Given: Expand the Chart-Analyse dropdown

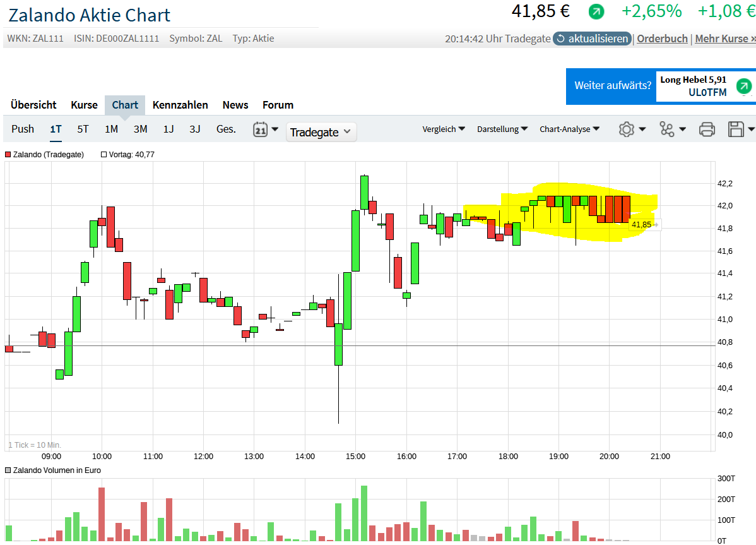Looking at the screenshot, I should (x=569, y=129).
